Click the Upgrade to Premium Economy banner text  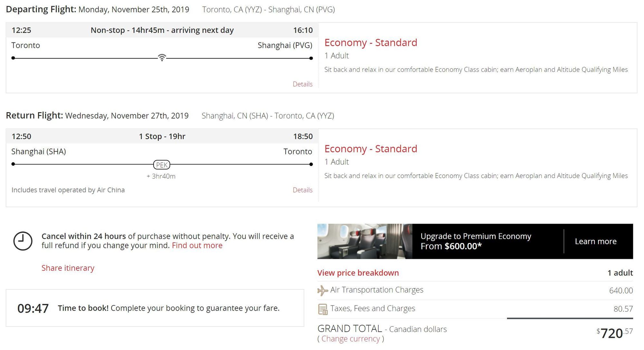[x=476, y=241]
